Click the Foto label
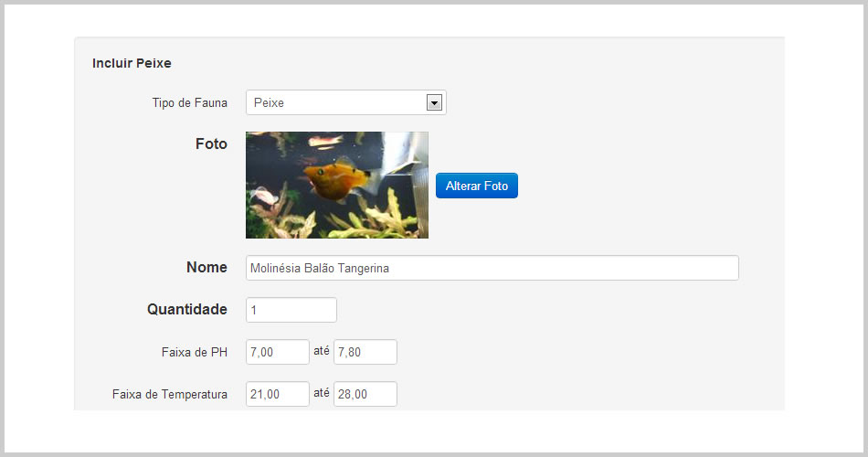The height and width of the screenshot is (457, 868). click(x=211, y=144)
